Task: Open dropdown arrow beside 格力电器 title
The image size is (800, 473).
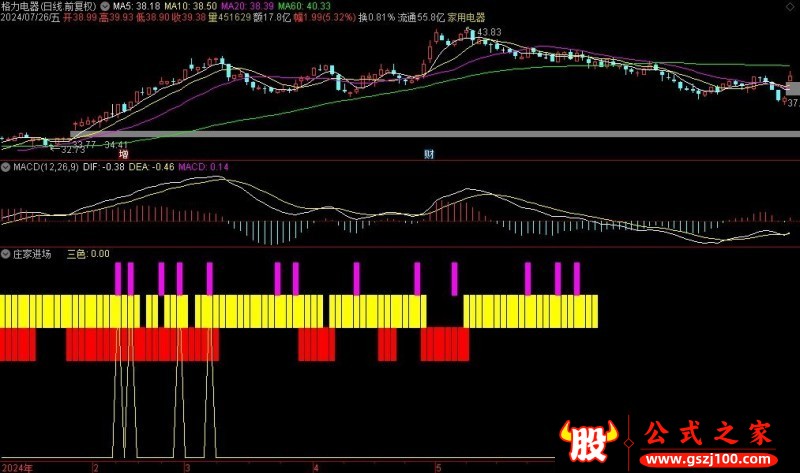Action: point(105,6)
